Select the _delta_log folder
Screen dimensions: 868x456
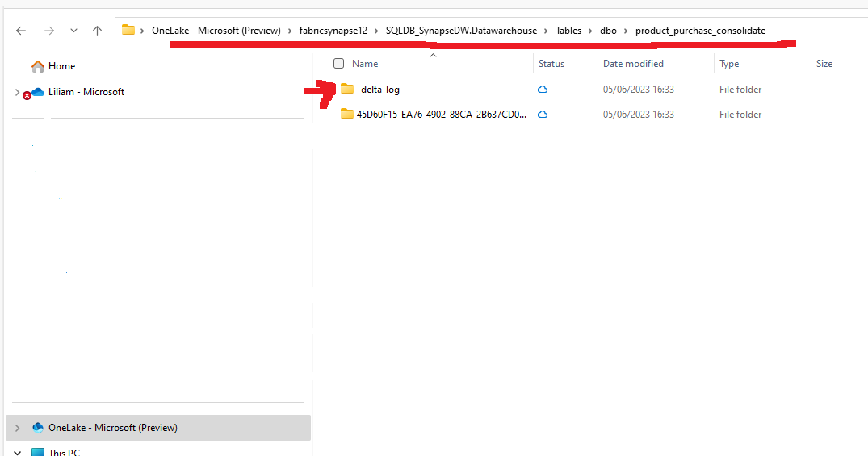[378, 89]
